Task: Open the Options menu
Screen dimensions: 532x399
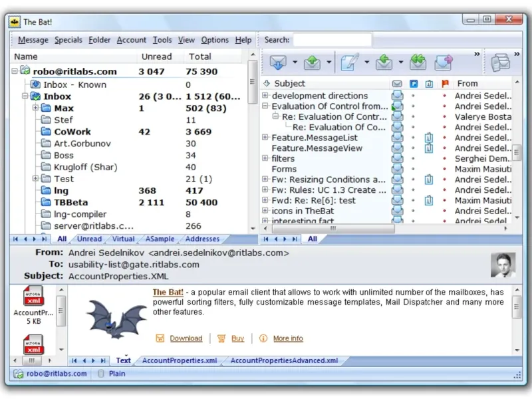Action: pyautogui.click(x=215, y=40)
